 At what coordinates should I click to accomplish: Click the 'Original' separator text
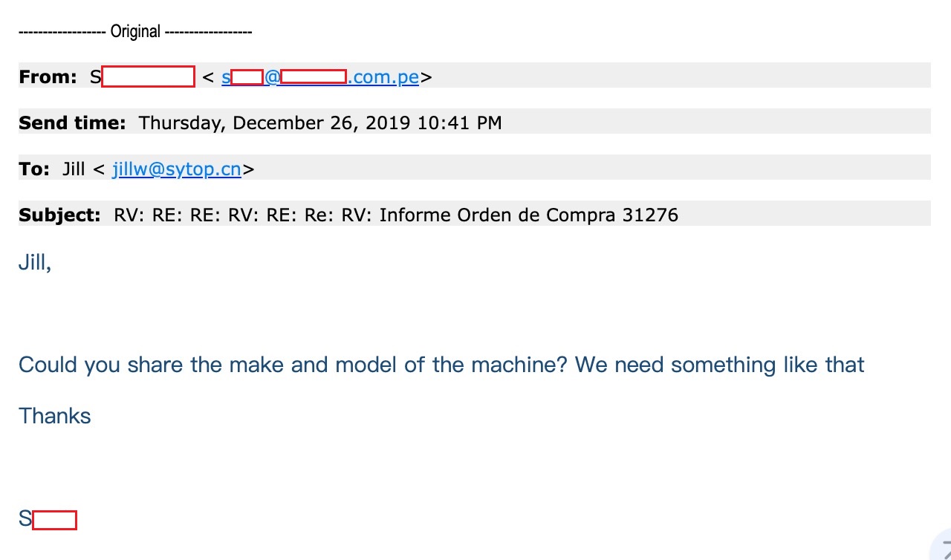(135, 31)
